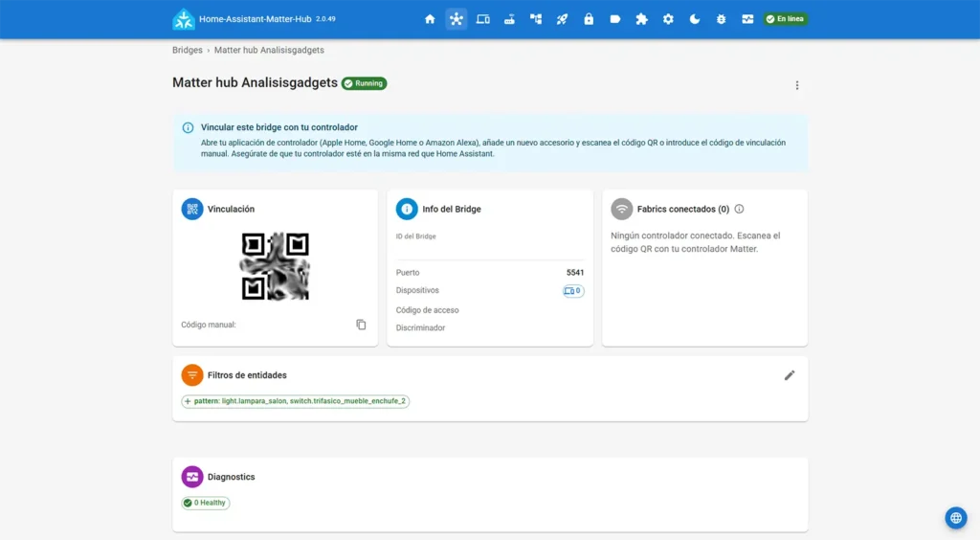Viewport: 980px width, 540px height.
Task: Click the Filtros de entidades filter icon
Action: pyautogui.click(x=191, y=375)
